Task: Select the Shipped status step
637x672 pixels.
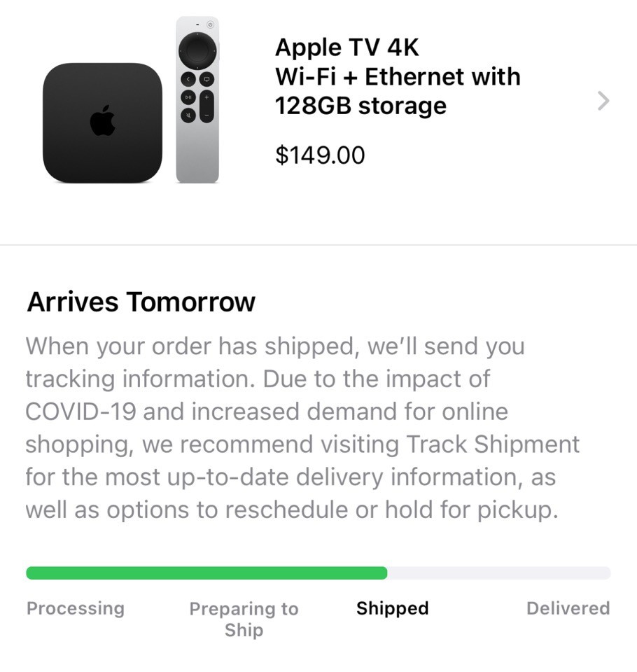Action: pyautogui.click(x=392, y=608)
